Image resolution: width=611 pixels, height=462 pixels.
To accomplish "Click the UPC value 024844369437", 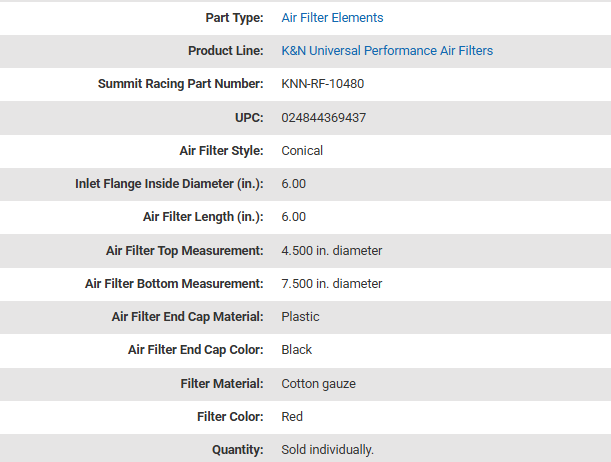I will tap(323, 118).
